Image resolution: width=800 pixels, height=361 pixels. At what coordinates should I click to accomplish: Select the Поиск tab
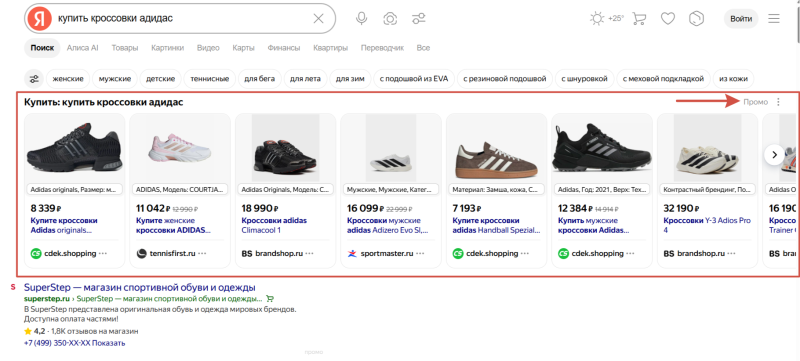tap(42, 48)
